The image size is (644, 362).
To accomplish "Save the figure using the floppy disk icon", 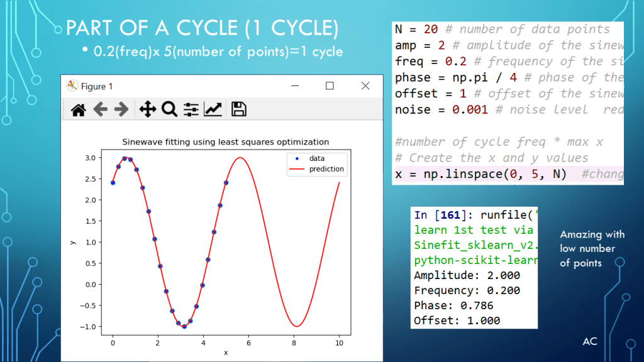I will 238,110.
